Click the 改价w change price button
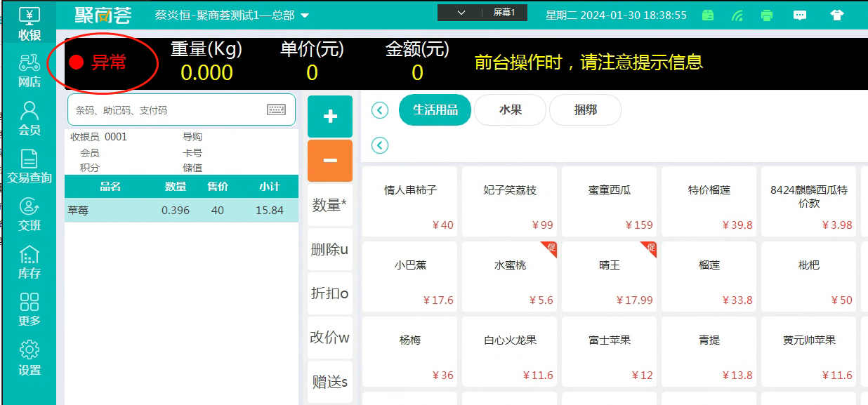Image resolution: width=868 pixels, height=405 pixels. pyautogui.click(x=330, y=338)
